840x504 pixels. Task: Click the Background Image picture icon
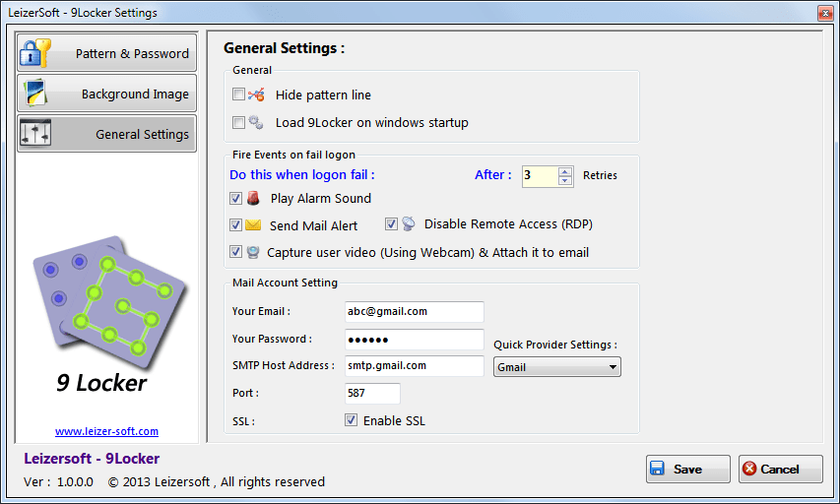click(x=36, y=94)
